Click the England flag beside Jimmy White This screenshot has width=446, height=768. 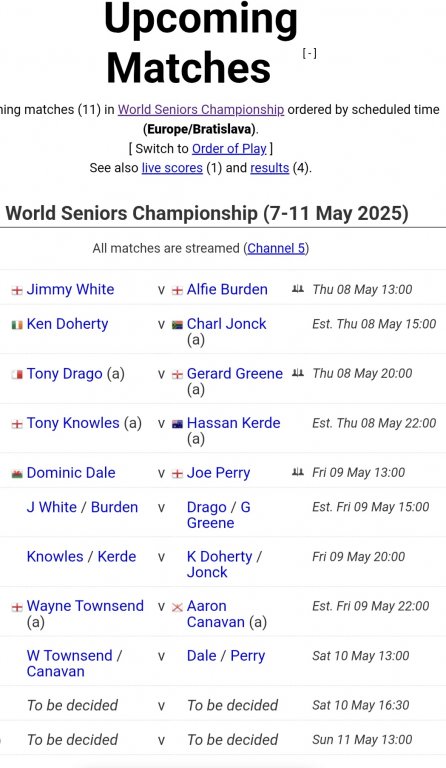(17, 290)
